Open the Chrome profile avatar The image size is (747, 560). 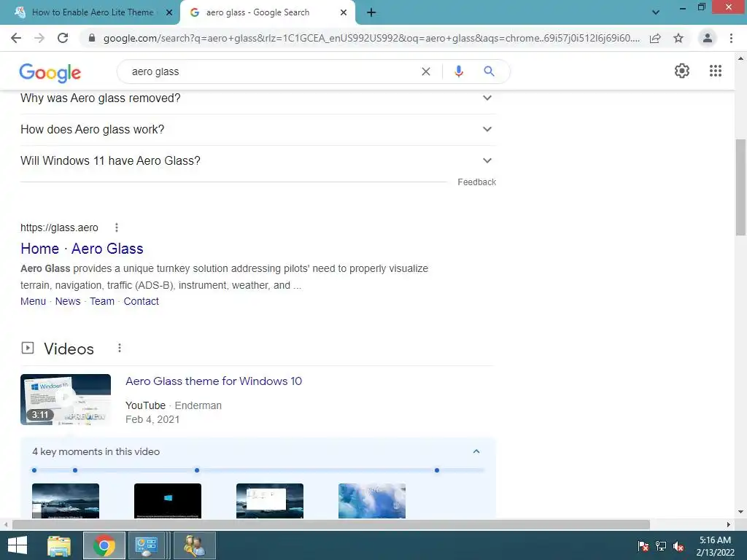708,38
